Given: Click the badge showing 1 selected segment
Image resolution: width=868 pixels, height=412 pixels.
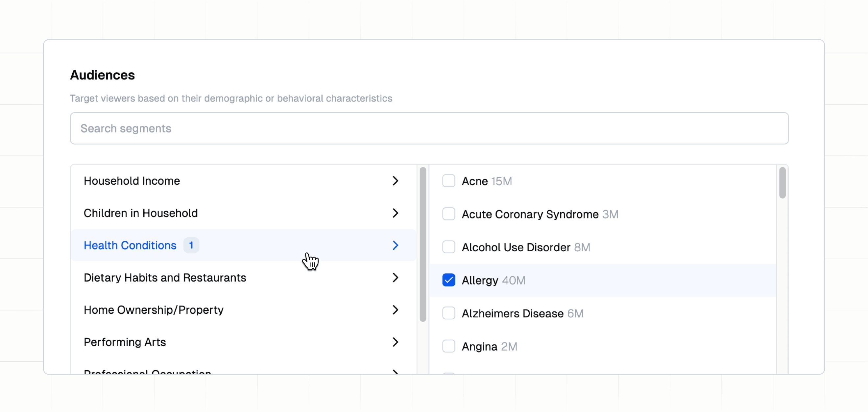Looking at the screenshot, I should coord(191,245).
